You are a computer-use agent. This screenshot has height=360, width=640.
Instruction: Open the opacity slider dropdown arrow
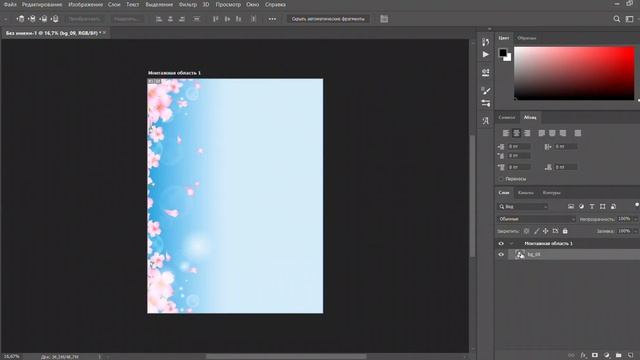pyautogui.click(x=636, y=219)
